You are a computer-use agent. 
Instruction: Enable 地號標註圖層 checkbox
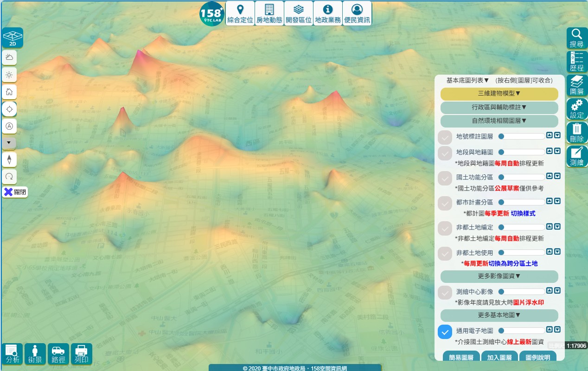point(445,138)
